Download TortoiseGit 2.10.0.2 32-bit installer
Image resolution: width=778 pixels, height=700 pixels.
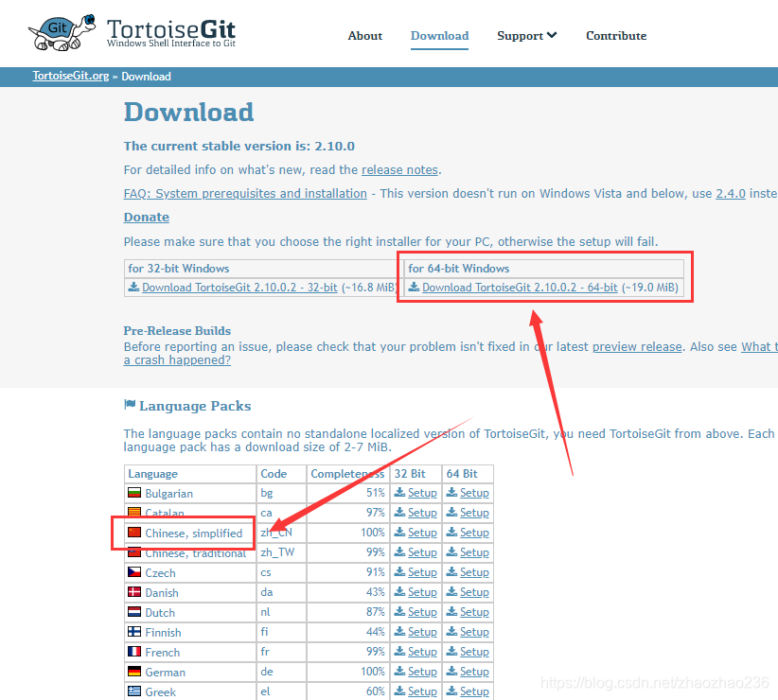tap(239, 288)
